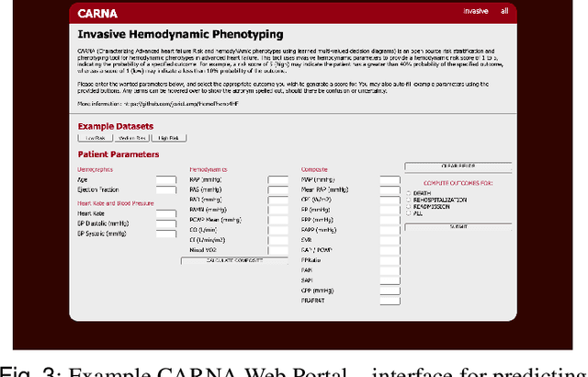Focus the BP Diastolic input field

click(x=165, y=224)
